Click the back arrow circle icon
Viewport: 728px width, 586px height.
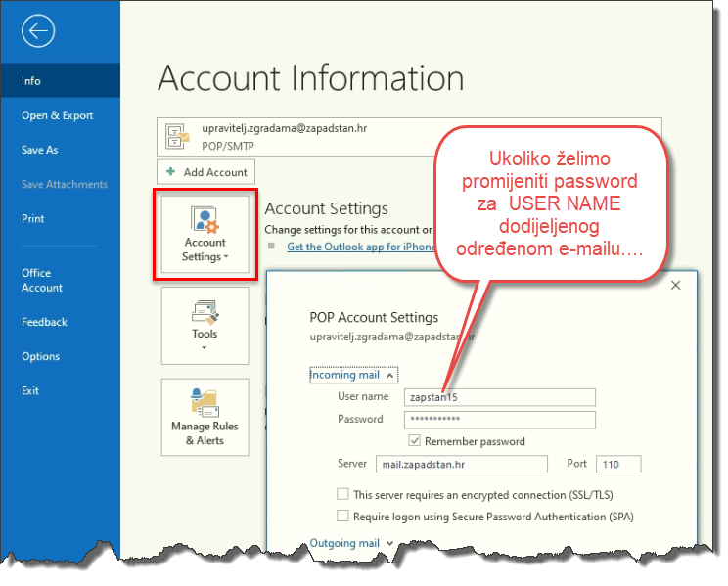click(x=38, y=31)
